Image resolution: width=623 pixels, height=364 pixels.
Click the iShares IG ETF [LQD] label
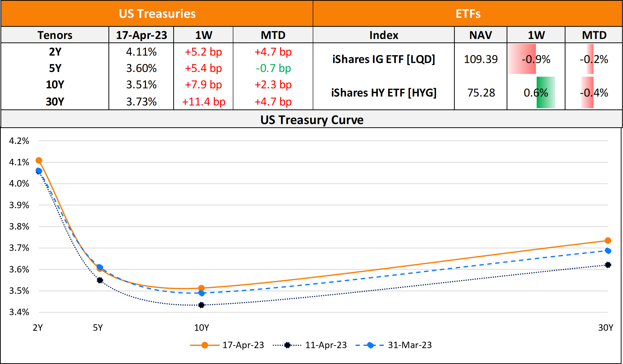pos(383,59)
